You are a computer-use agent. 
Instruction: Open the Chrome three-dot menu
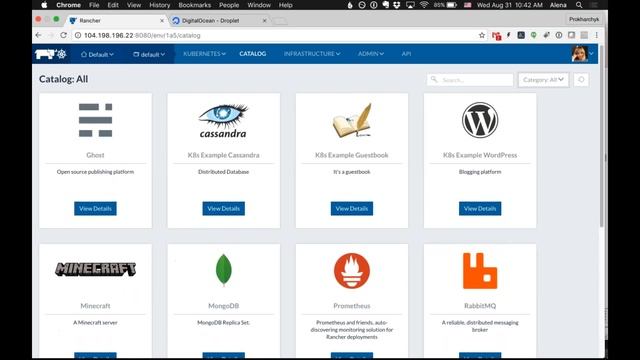(596, 36)
